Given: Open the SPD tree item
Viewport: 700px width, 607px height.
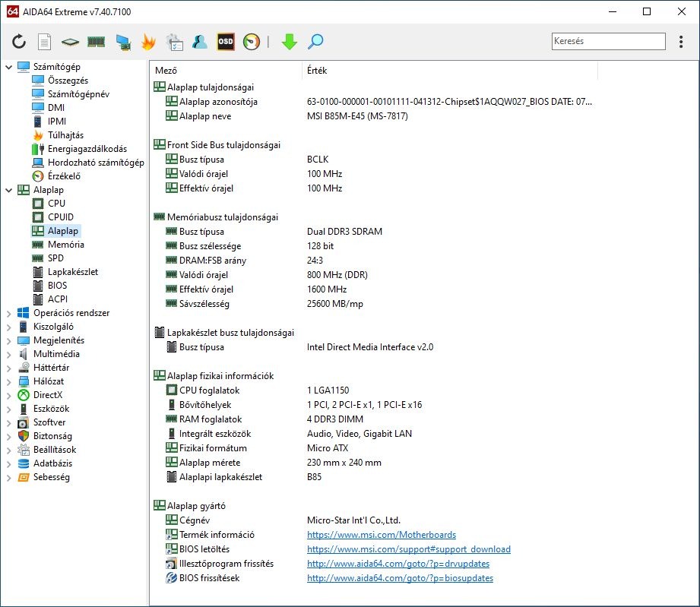Looking at the screenshot, I should 55,258.
